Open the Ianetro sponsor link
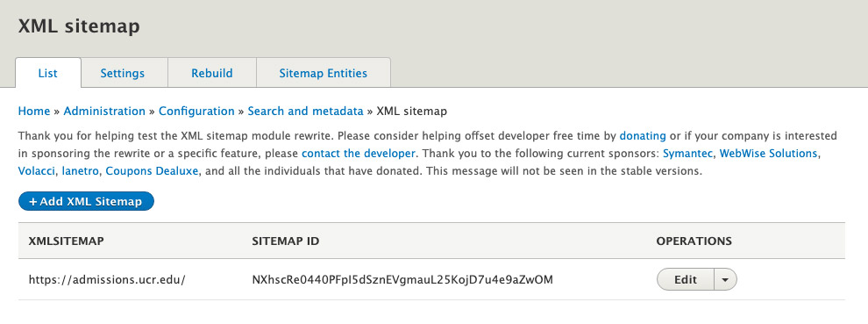This screenshot has width=868, height=324. click(x=81, y=171)
